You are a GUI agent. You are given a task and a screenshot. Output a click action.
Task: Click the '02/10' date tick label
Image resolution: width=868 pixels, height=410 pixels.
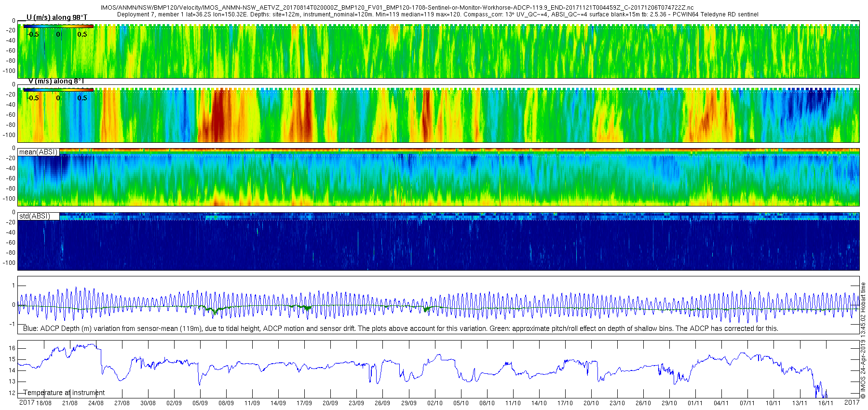pos(435,403)
